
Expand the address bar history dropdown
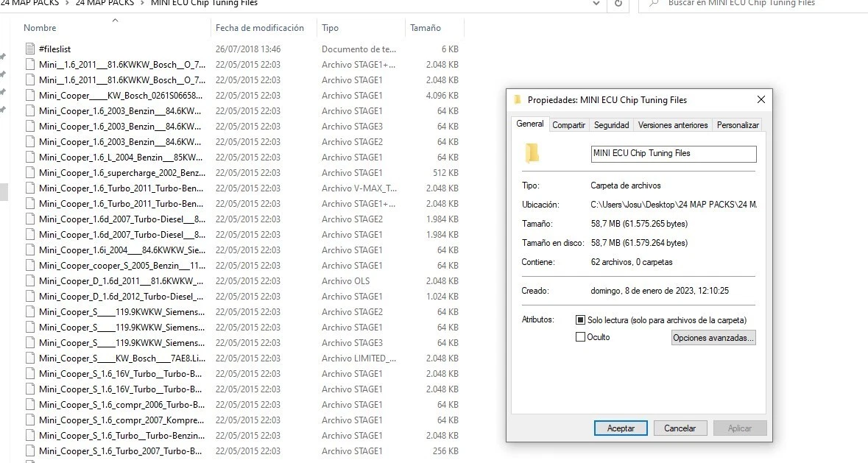pos(596,4)
